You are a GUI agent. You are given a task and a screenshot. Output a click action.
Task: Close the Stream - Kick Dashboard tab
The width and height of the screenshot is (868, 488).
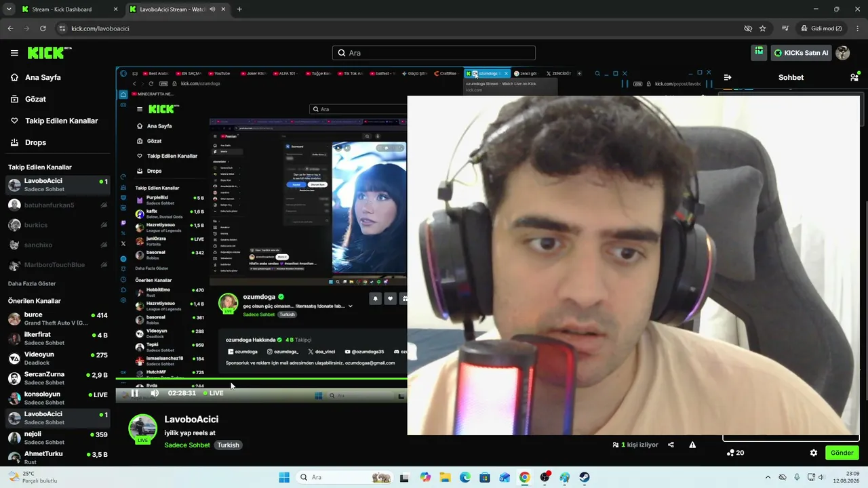(115, 9)
